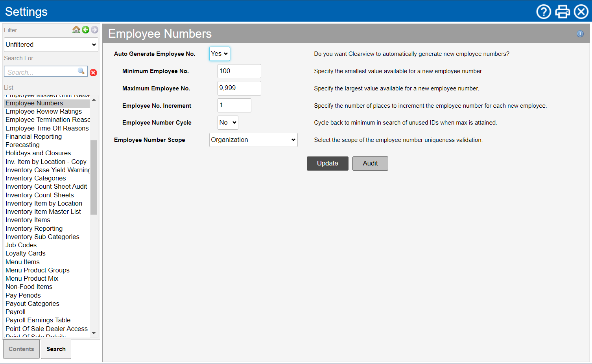Open the Unfiltered filter dropdown
The height and width of the screenshot is (364, 592).
51,45
